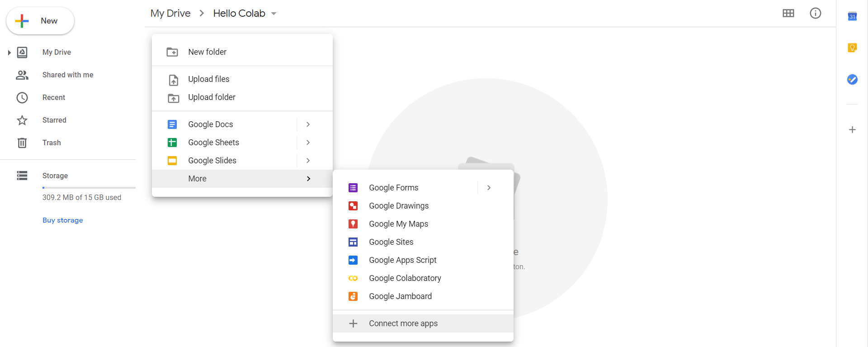Open Starred label in sidebar
This screenshot has width=868, height=347.
coord(54,120)
